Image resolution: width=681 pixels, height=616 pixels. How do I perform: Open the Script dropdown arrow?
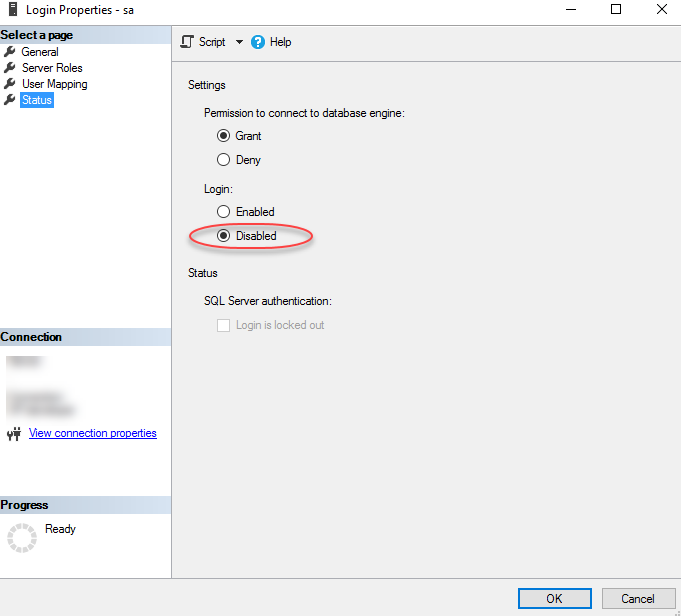click(x=239, y=42)
